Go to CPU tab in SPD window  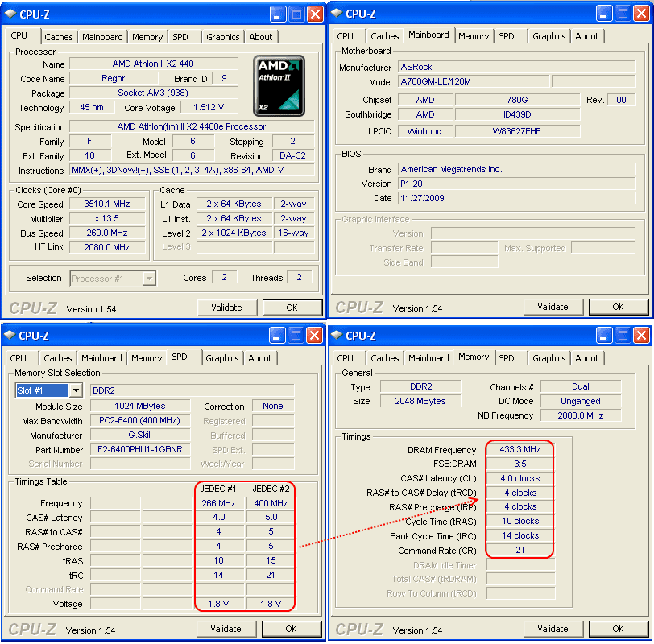coord(18,358)
